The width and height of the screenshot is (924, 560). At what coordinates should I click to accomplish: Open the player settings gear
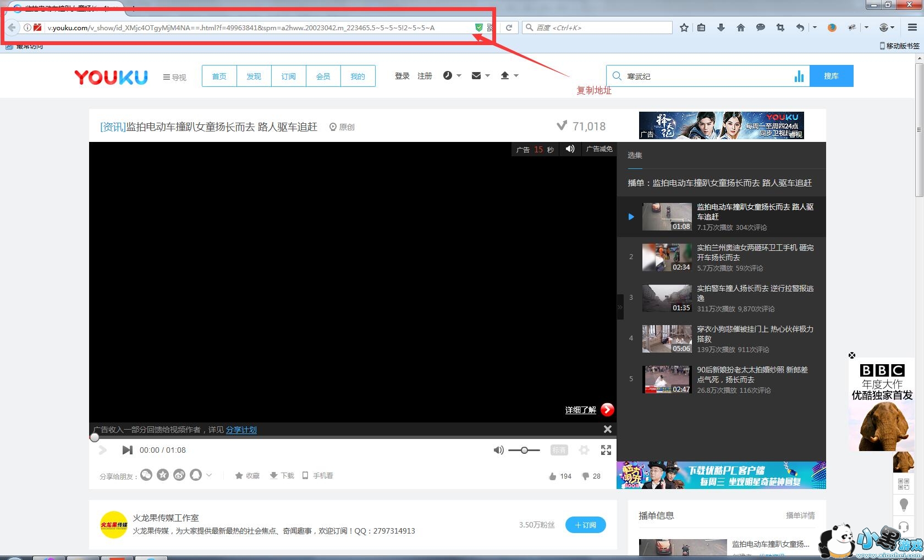coord(584,450)
